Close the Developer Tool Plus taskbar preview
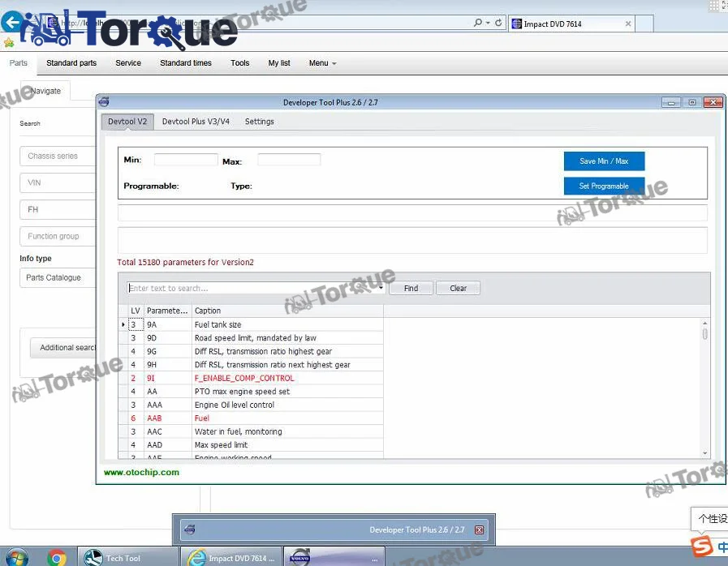Image resolution: width=728 pixels, height=566 pixels. click(479, 530)
